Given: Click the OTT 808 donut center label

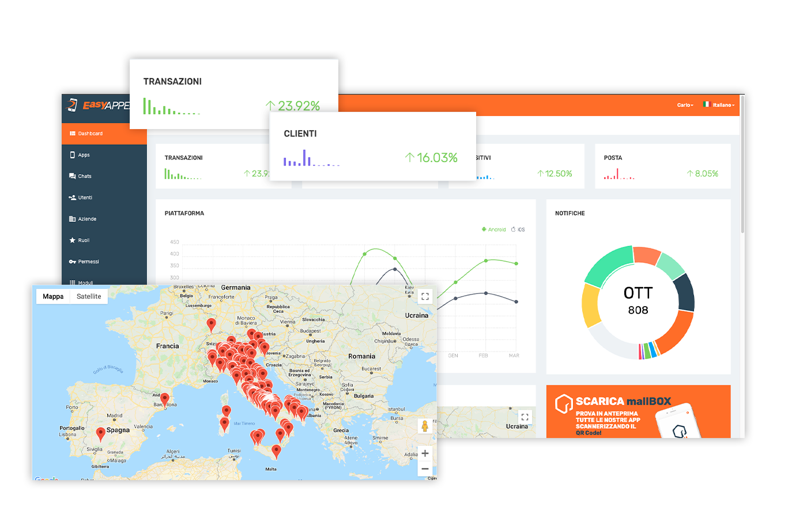Looking at the screenshot, I should pyautogui.click(x=638, y=301).
